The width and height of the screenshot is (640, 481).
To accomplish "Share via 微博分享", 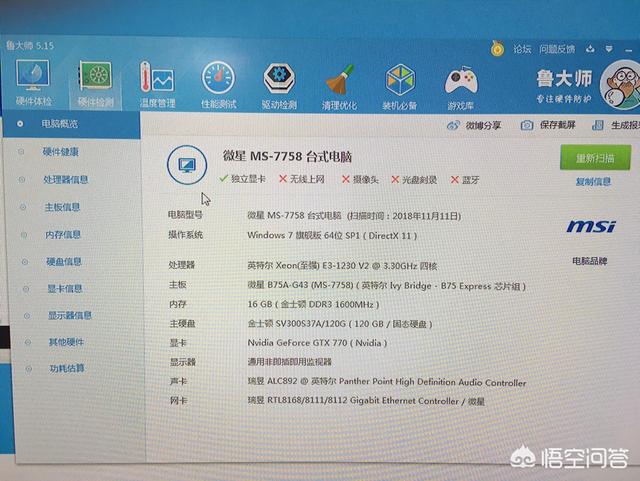I will 474,125.
